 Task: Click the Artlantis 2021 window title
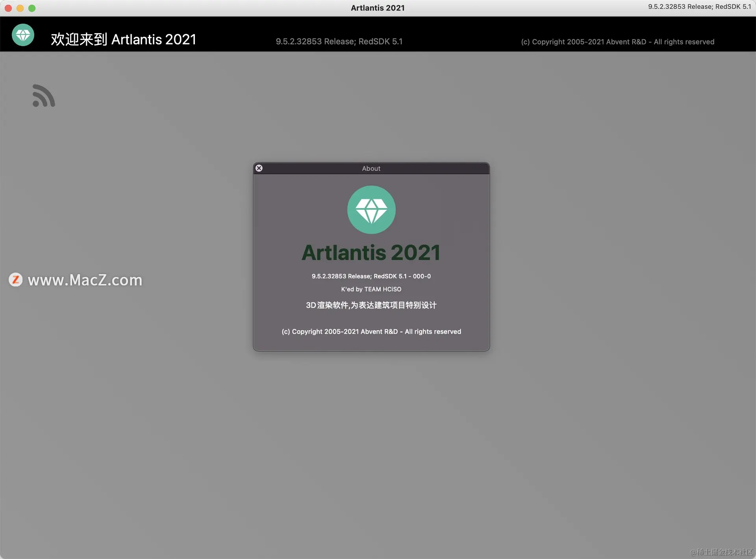pyautogui.click(x=378, y=8)
